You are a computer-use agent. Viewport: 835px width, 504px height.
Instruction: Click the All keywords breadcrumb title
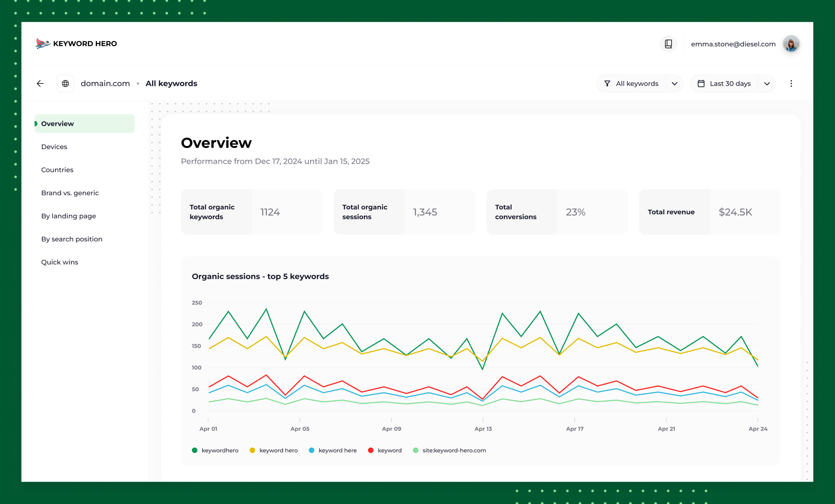tap(171, 83)
